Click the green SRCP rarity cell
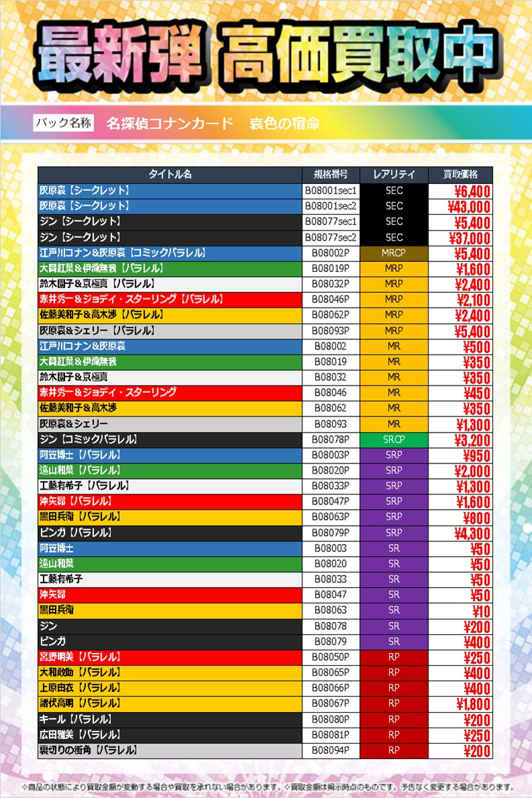The height and width of the screenshot is (798, 532). [394, 440]
